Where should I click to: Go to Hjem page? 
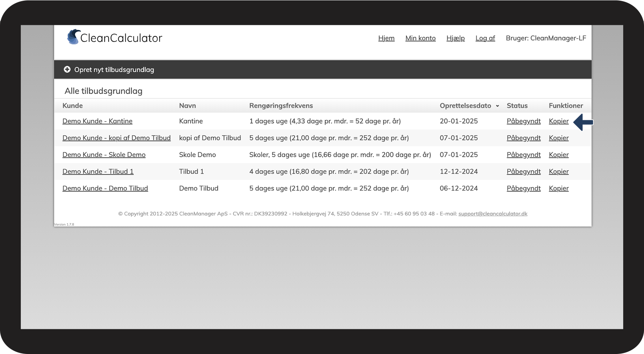[x=386, y=38]
